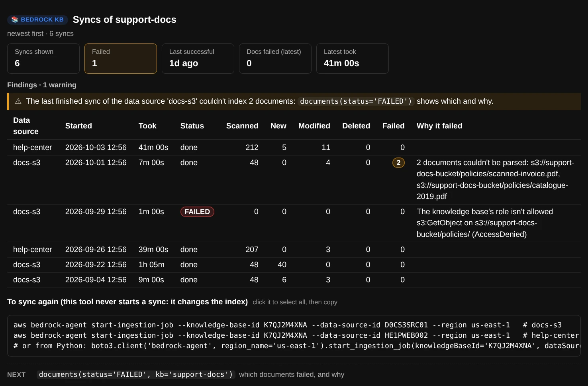Select the highlighted Failed summary card

pyautogui.click(x=121, y=59)
